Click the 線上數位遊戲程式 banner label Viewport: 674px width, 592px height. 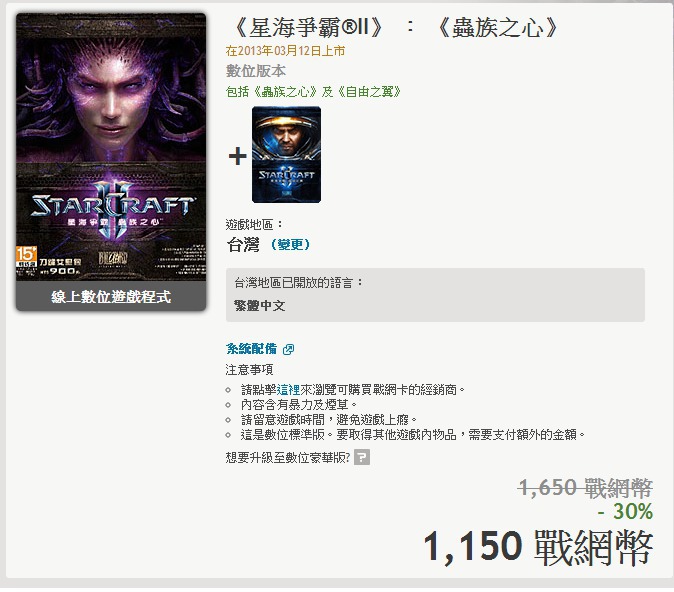pyautogui.click(x=111, y=297)
